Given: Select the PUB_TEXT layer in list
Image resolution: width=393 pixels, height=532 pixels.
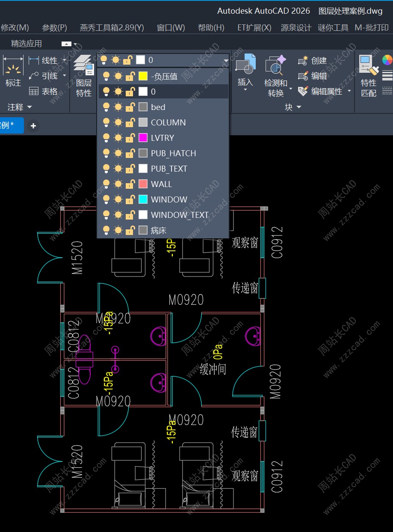Looking at the screenshot, I should 169,169.
